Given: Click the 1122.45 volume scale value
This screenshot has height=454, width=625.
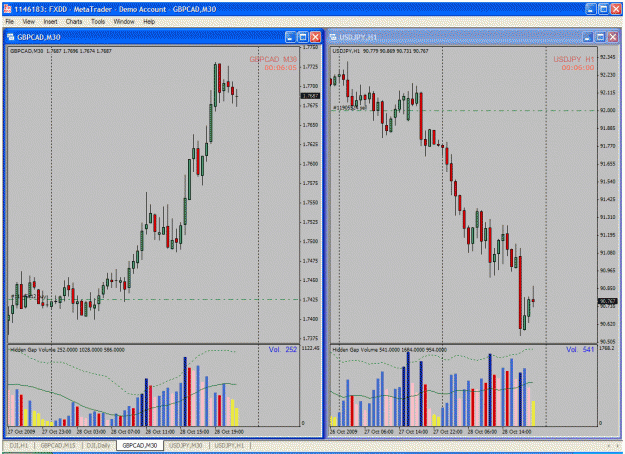Looking at the screenshot, I should [311, 348].
